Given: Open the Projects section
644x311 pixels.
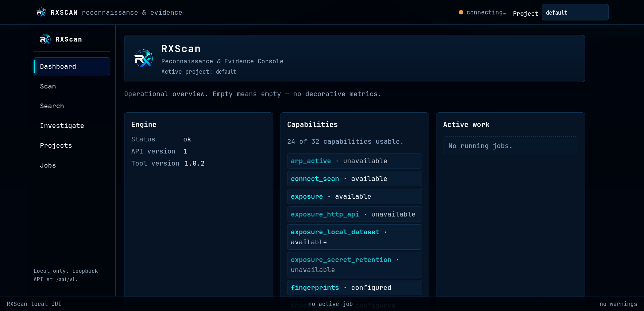Looking at the screenshot, I should tap(72, 145).
